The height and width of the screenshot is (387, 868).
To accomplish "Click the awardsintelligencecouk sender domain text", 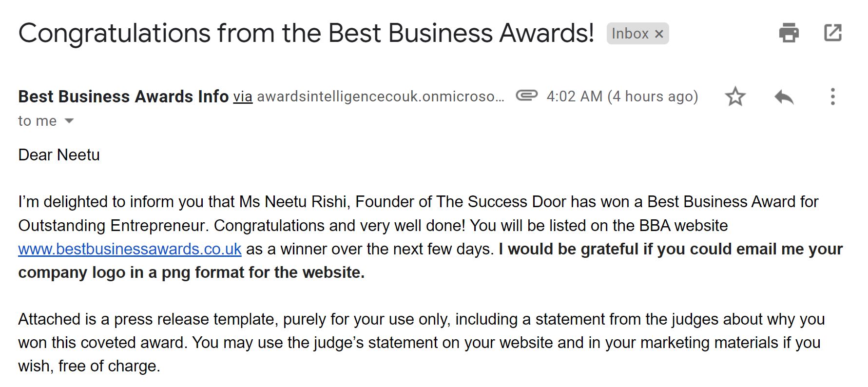I will [x=380, y=97].
